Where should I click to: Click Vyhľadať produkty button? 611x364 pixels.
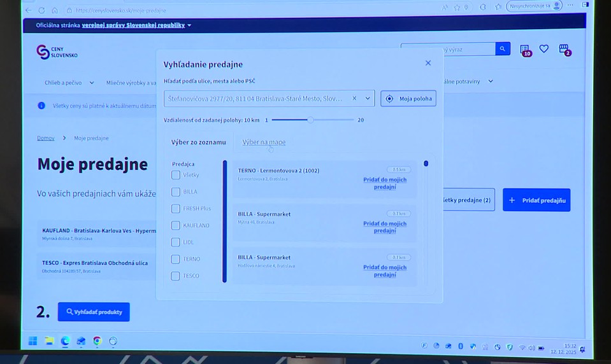pyautogui.click(x=94, y=312)
